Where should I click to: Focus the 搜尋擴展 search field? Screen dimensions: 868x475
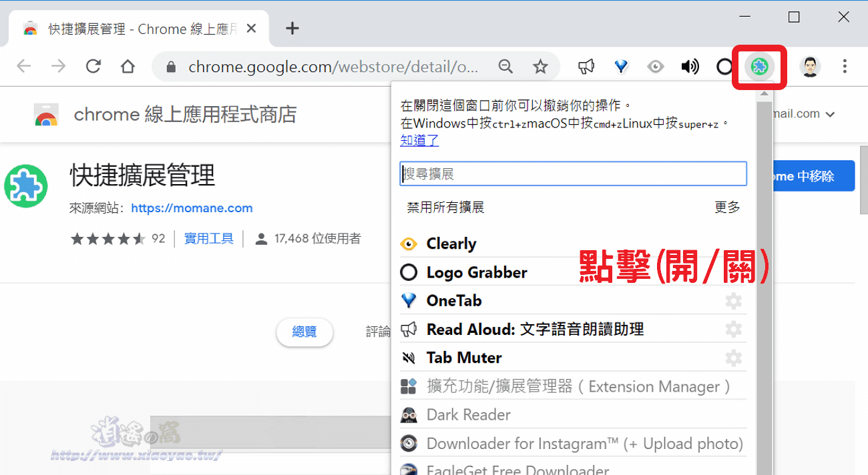point(573,174)
